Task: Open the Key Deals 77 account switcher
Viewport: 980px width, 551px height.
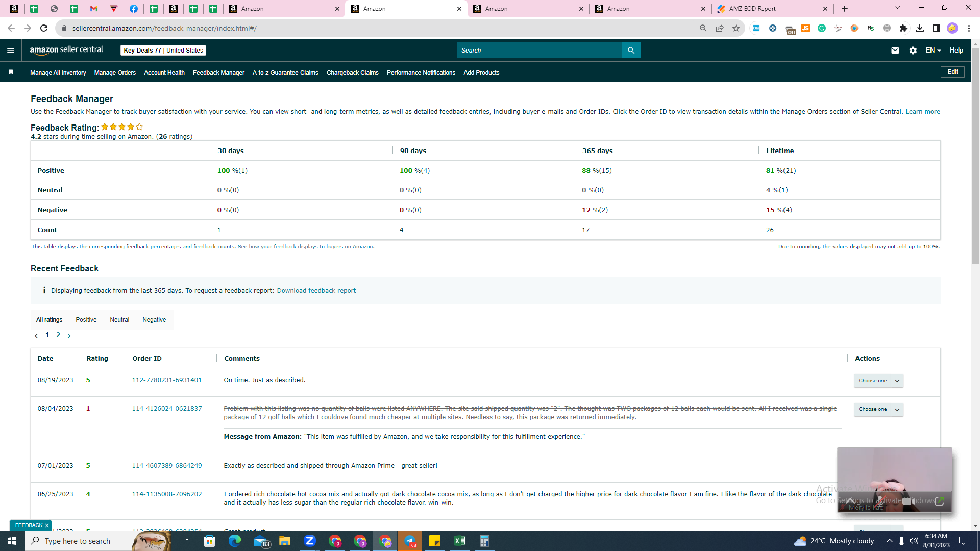Action: click(163, 51)
